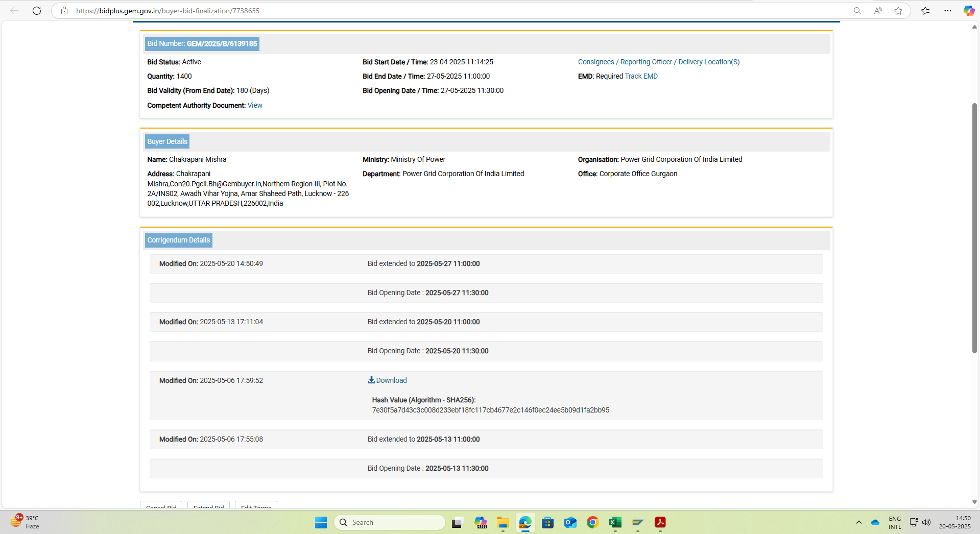Open Excel from the taskbar
The height and width of the screenshot is (534, 980).
[615, 522]
